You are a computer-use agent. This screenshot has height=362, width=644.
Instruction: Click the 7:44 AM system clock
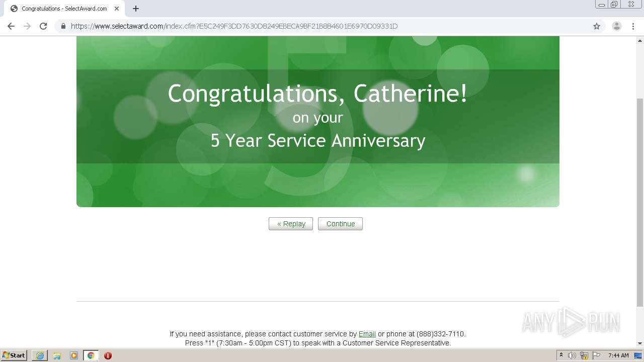(x=618, y=355)
